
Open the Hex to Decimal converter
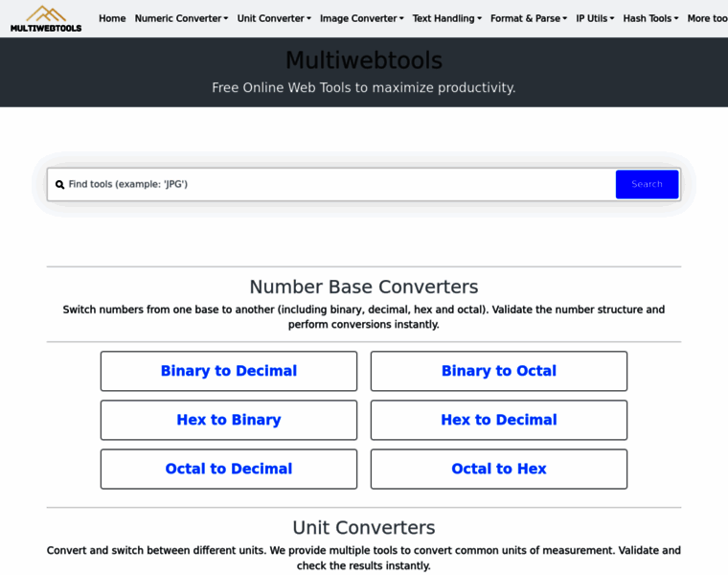499,420
